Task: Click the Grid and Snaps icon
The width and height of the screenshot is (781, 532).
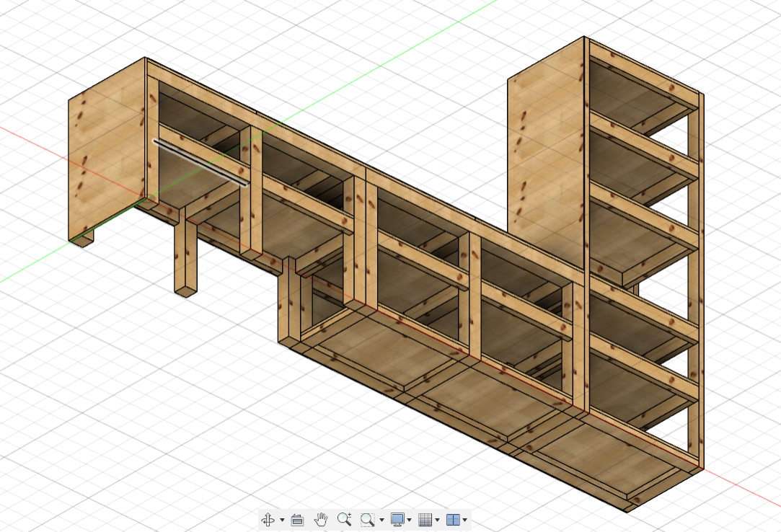Action: [x=424, y=518]
